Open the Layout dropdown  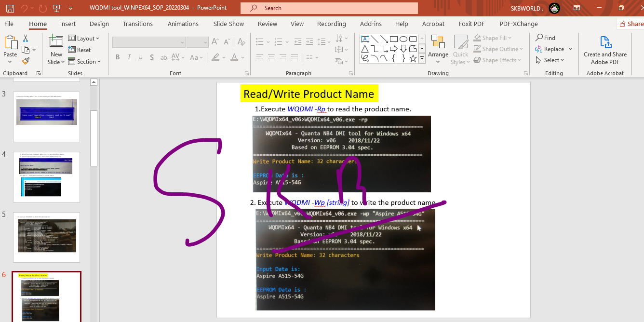83,38
